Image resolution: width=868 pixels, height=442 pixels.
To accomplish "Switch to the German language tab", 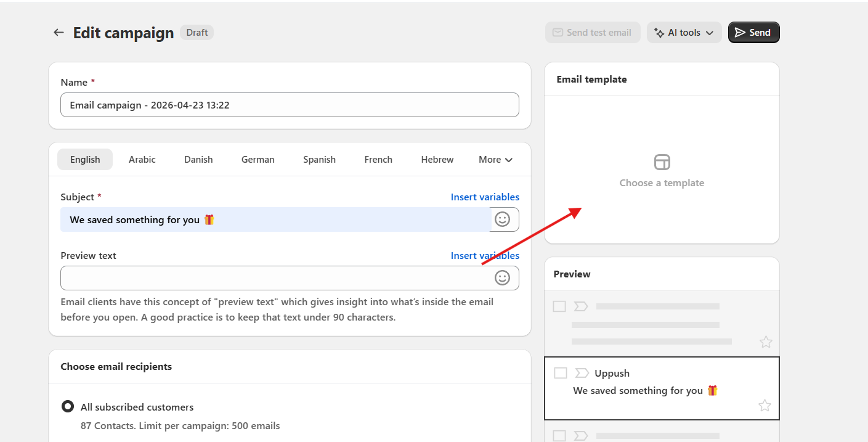I will pos(258,160).
